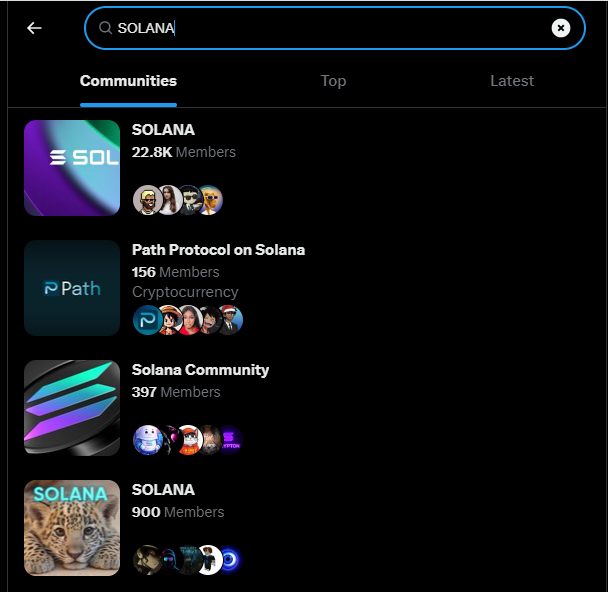
Task: Click the Santa hat avatar in Path Protocol
Action: [230, 320]
